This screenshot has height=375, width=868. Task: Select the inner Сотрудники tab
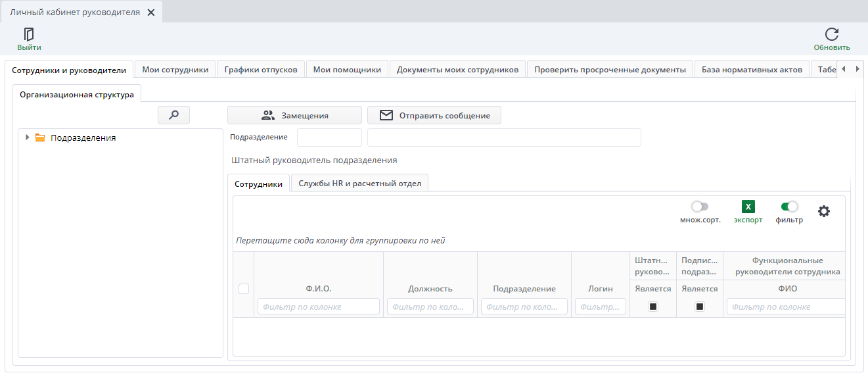(259, 184)
